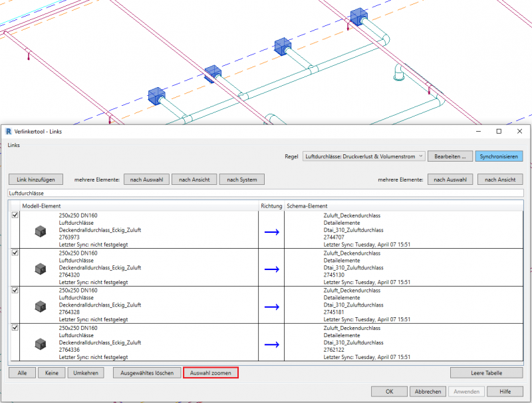Click Link hinzufügen button
Screen dimensions: 532x403
point(36,179)
